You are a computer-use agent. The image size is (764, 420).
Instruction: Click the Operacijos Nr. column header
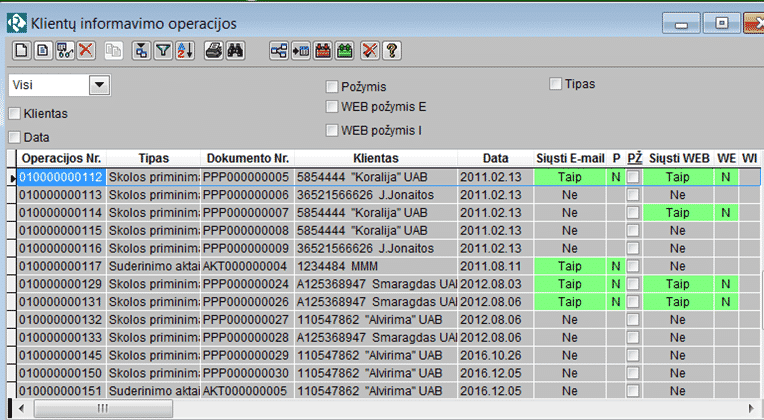click(x=62, y=158)
